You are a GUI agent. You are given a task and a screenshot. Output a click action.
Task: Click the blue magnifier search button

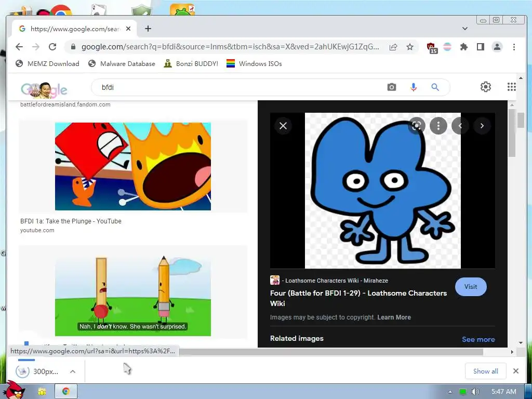pos(435,87)
